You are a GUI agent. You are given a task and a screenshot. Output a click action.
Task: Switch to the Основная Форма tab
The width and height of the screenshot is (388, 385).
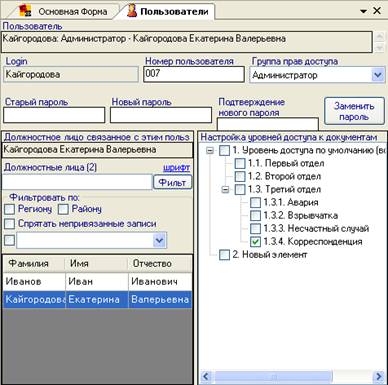pyautogui.click(x=73, y=12)
